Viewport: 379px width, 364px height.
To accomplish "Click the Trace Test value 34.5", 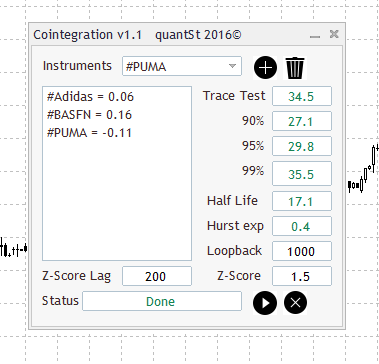I will [x=302, y=96].
